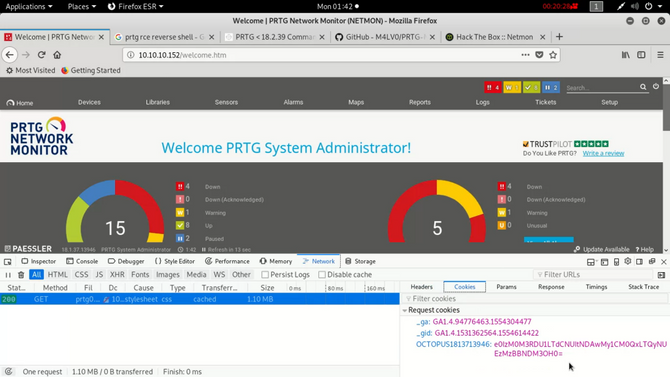Click the Update Available link
The image size is (670, 377).
pyautogui.click(x=602, y=249)
